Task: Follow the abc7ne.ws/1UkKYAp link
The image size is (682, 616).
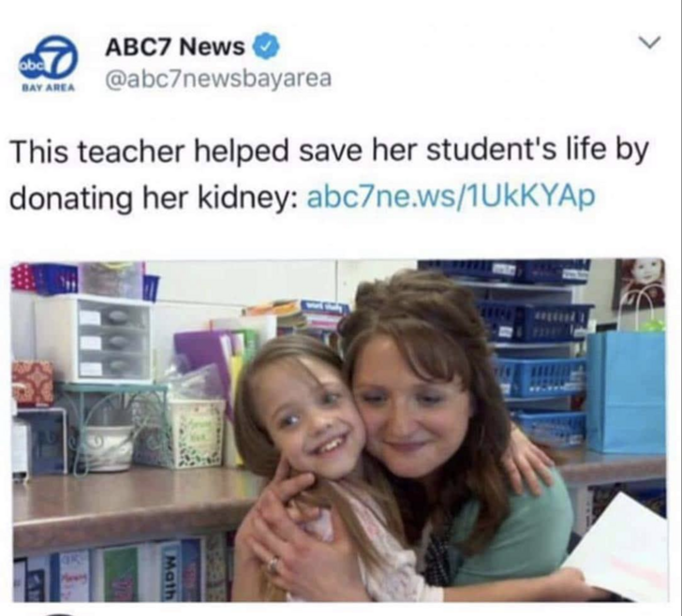Action: point(451,197)
